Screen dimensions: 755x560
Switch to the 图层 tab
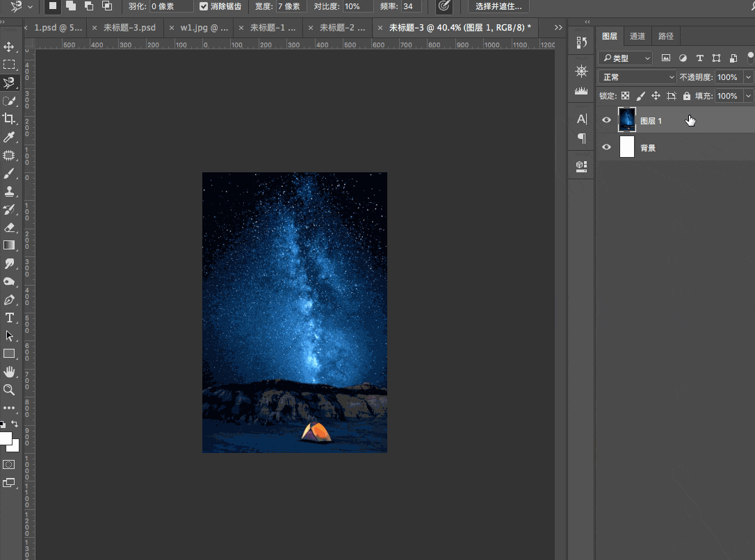[610, 36]
